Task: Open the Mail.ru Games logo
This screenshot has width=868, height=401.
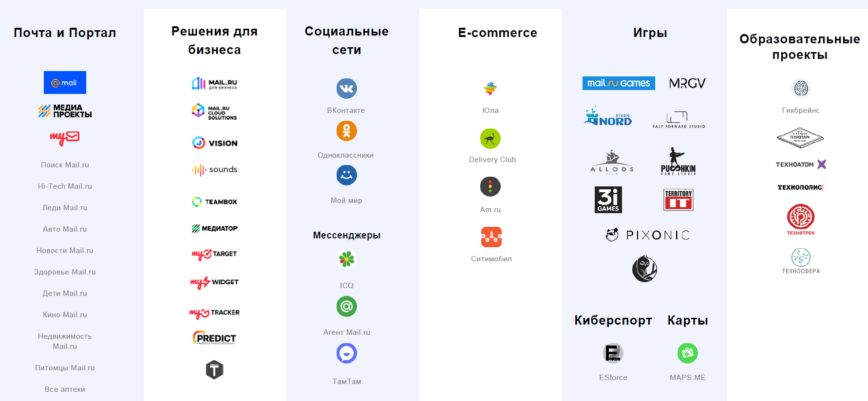Action: pyautogui.click(x=618, y=83)
